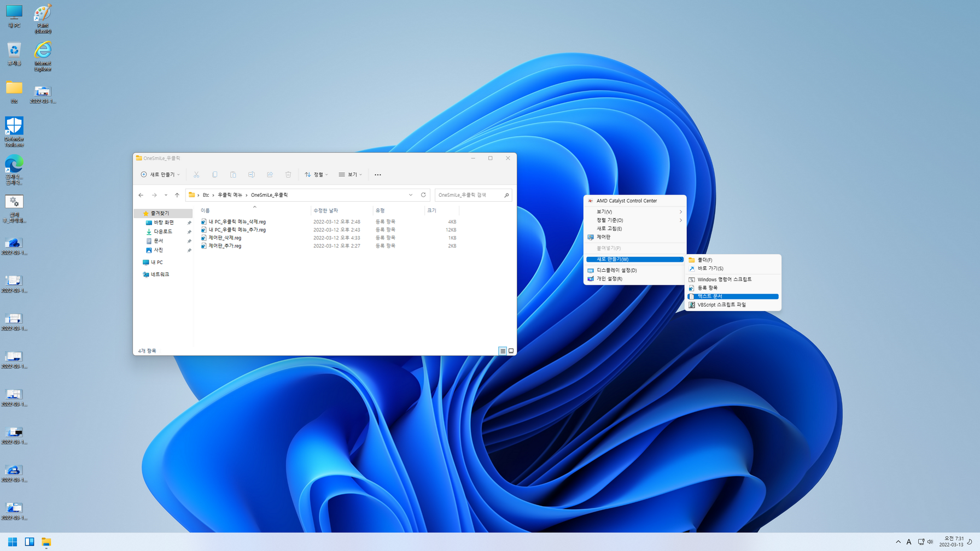Click 우클릭 메뉴 in the address breadcrumb
Screen dimensions: 980x551
pos(230,195)
